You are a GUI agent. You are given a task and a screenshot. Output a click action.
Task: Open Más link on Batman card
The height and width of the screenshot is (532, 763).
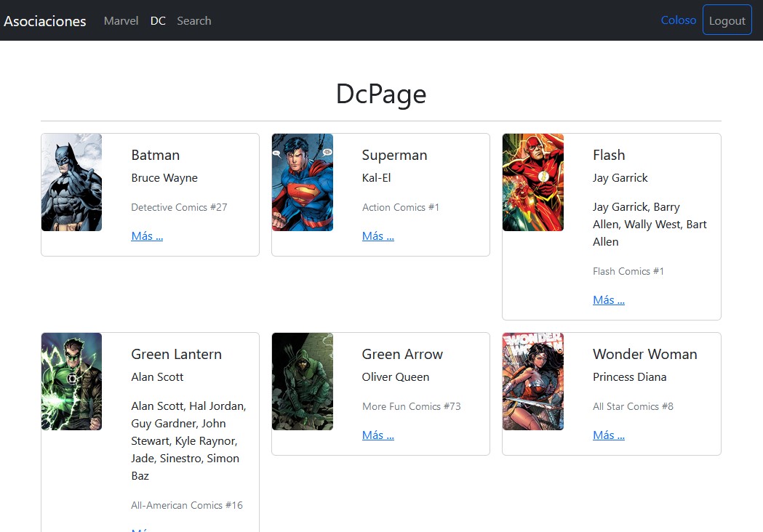[x=147, y=236]
